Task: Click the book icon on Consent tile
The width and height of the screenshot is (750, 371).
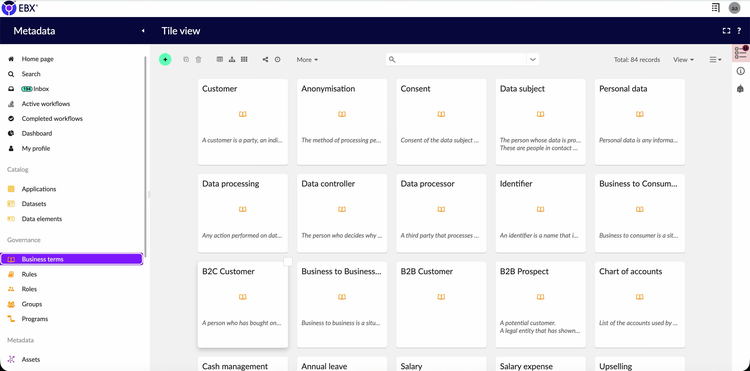Action: tap(441, 114)
